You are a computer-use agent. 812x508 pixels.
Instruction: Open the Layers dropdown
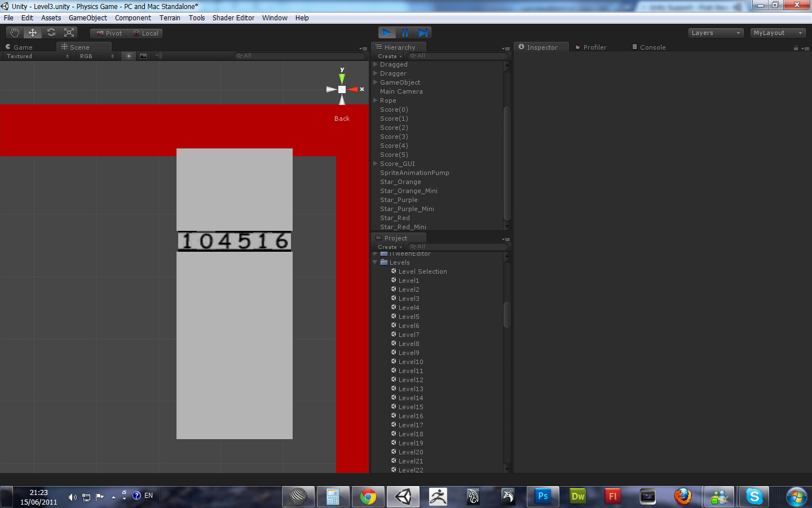click(x=715, y=33)
